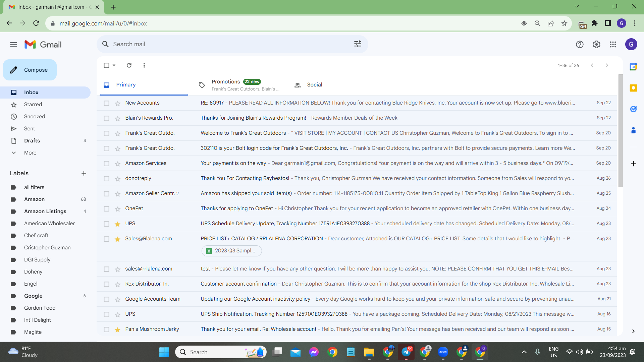Unstar the Pan's Mushroom Jerky email

click(117, 329)
